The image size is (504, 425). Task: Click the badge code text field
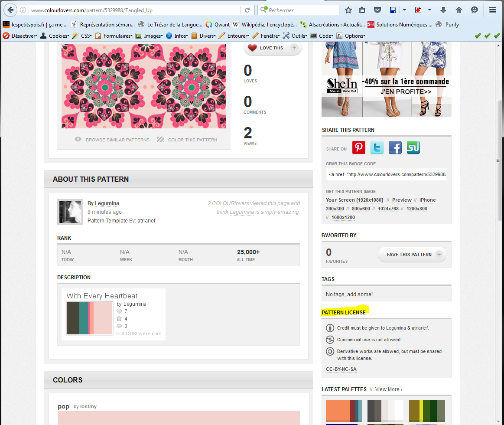tap(386, 174)
